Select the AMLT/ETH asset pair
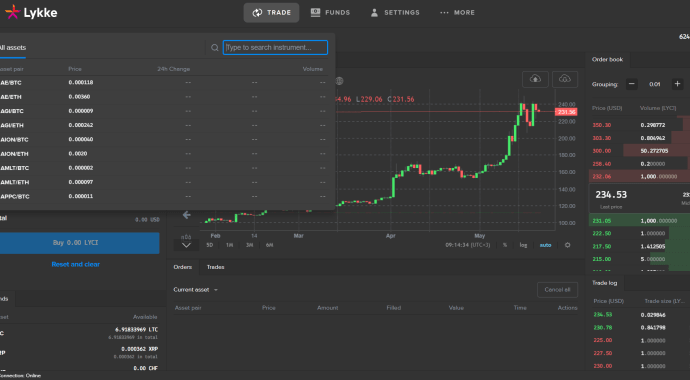The height and width of the screenshot is (380, 690). 164,182
